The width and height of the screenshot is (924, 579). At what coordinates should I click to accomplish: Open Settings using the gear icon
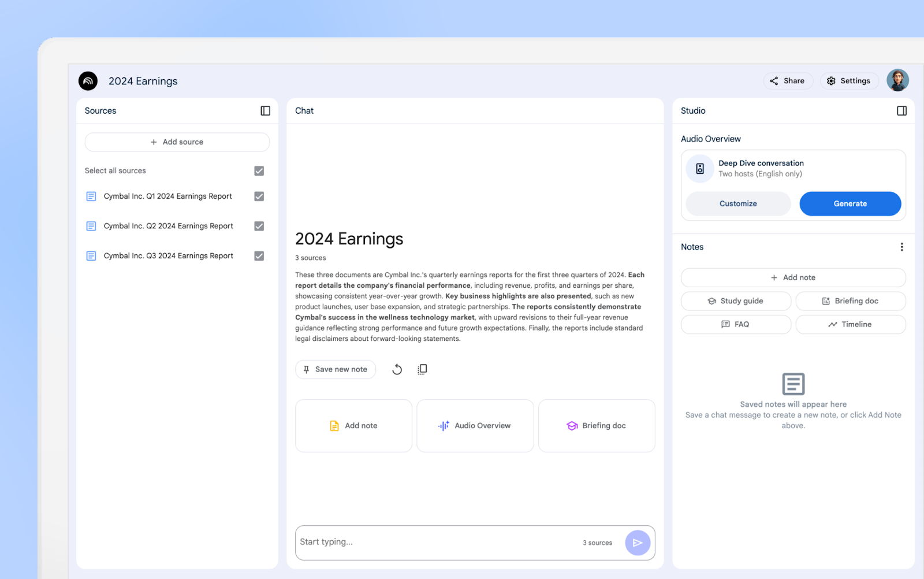848,81
